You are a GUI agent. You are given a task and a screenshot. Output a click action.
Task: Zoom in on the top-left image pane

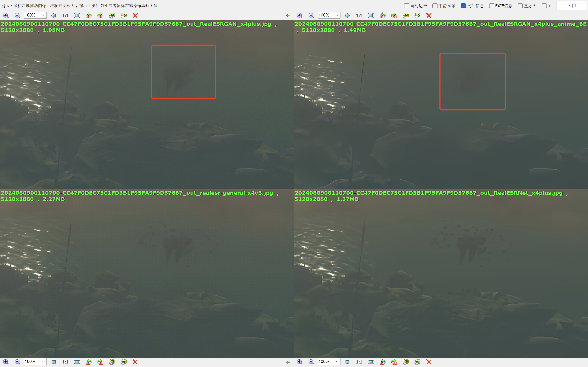click(x=6, y=16)
